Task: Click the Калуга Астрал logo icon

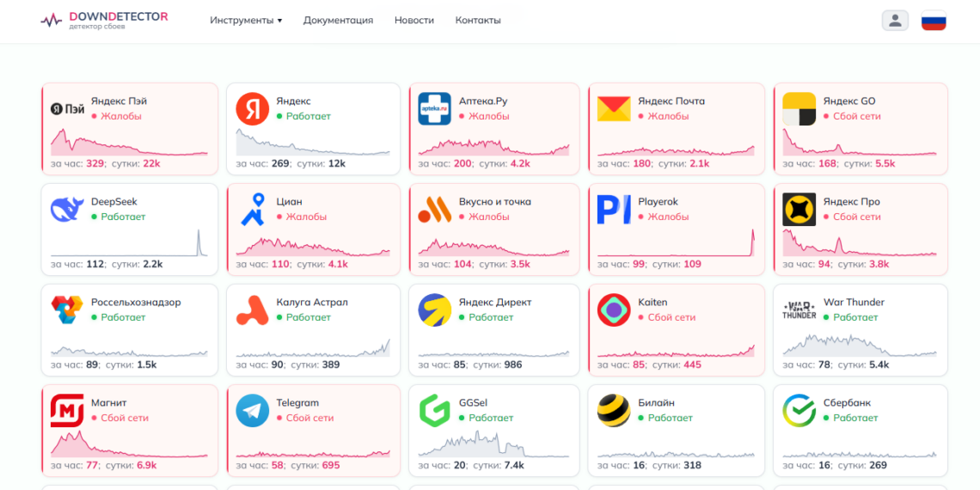Action: (253, 310)
